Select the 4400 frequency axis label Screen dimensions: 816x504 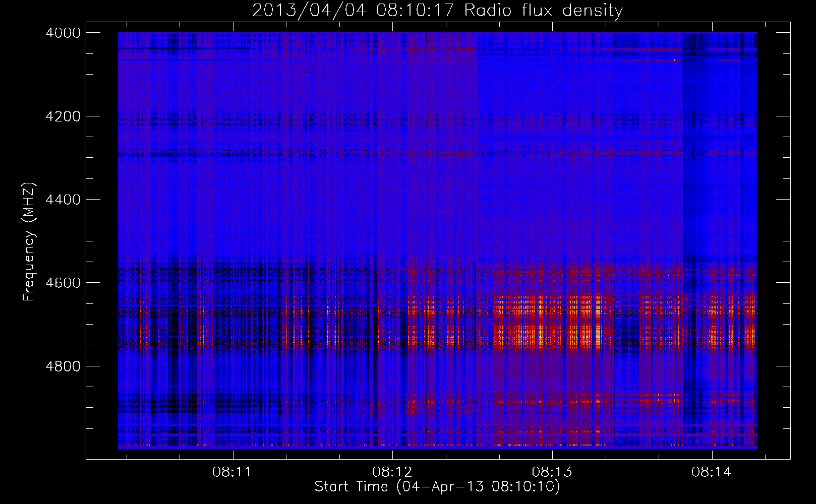pyautogui.click(x=63, y=200)
